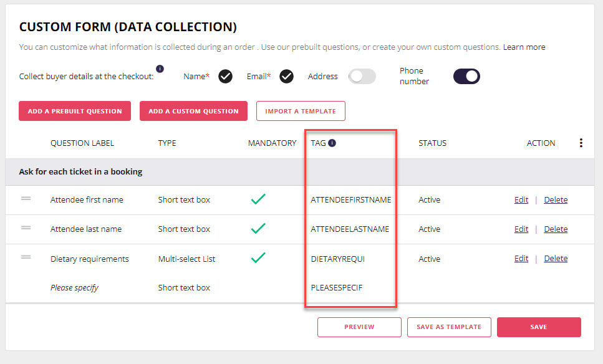Open the Learn more link
The width and height of the screenshot is (603, 364).
tap(524, 47)
